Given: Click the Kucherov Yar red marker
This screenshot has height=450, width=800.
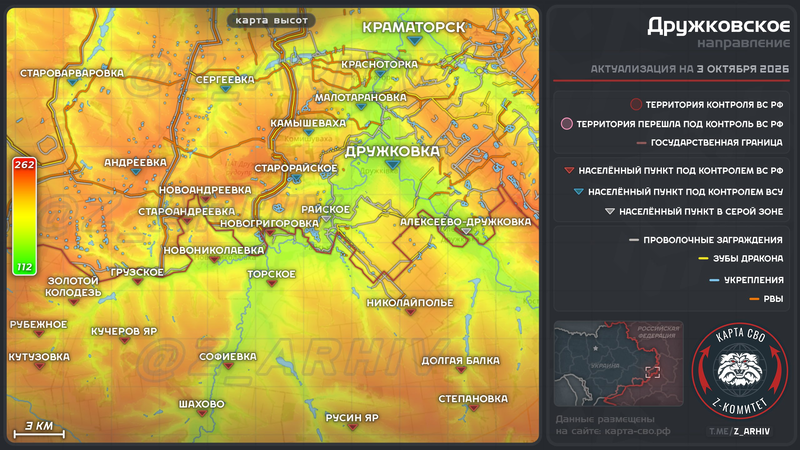Looking at the screenshot, I should point(124,341).
